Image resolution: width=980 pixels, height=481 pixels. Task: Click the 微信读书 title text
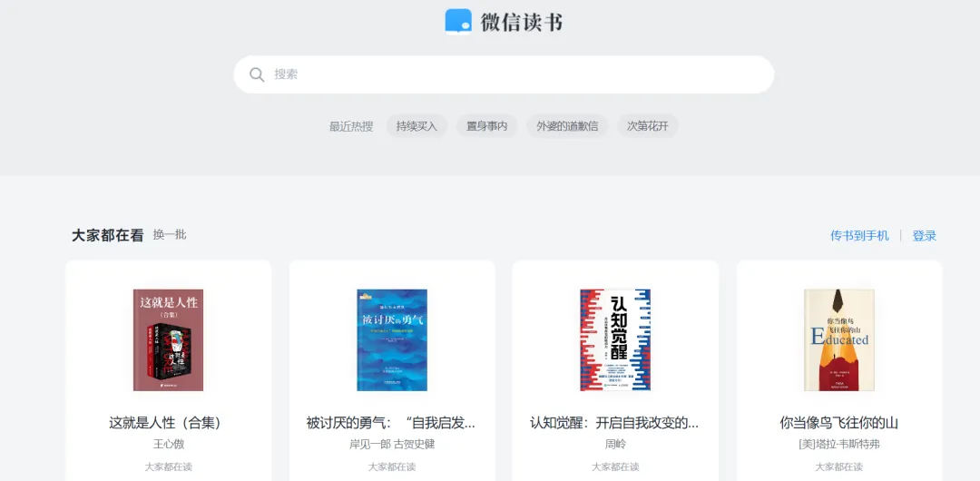(522, 22)
